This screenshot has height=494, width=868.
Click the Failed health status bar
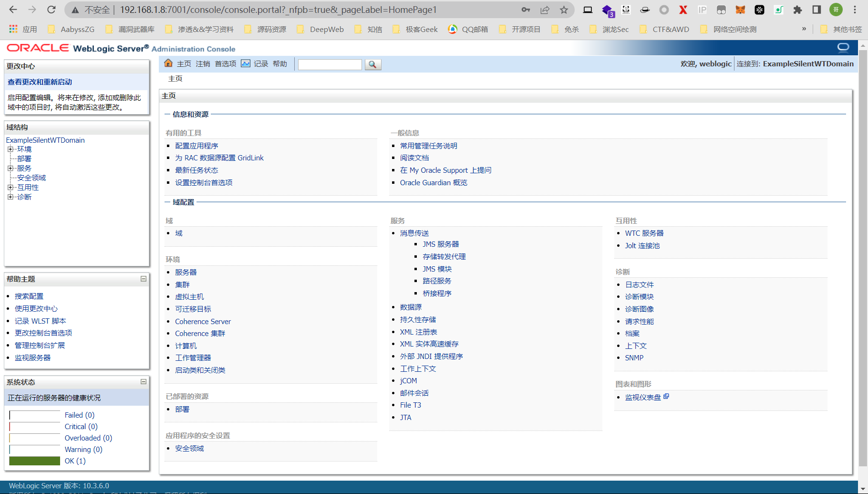pos(35,415)
